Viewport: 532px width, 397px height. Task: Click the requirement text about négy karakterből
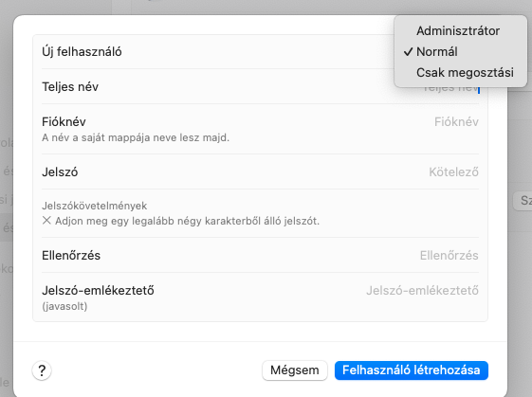187,221
